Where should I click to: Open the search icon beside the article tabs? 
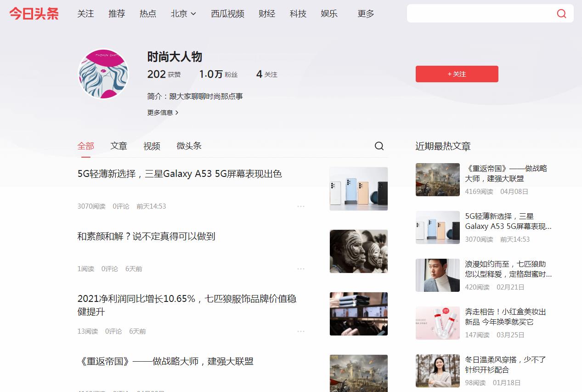point(379,146)
